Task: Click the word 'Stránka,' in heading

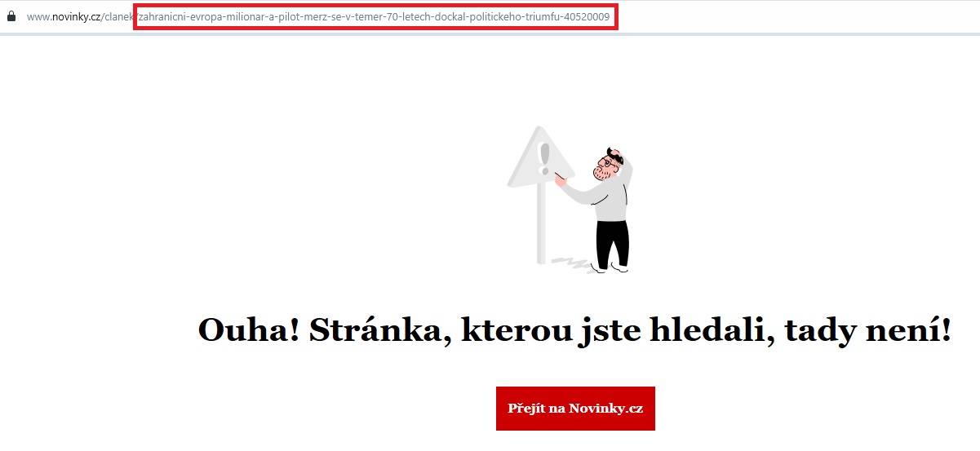Action: (x=379, y=332)
